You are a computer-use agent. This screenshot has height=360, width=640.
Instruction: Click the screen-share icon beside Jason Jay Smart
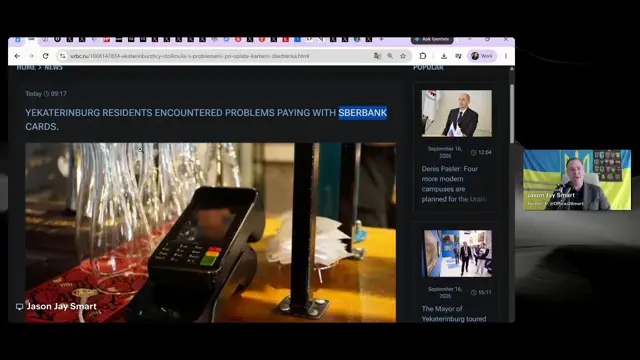click(x=19, y=307)
